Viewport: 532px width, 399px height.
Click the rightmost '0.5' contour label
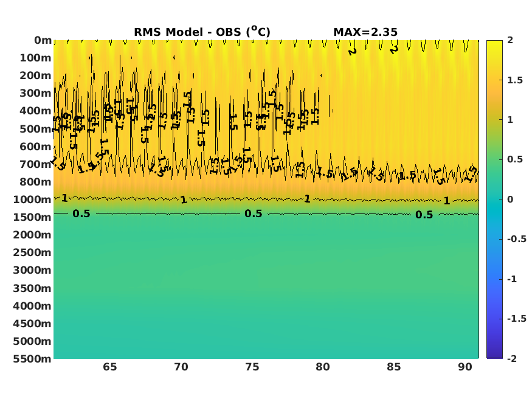click(424, 215)
